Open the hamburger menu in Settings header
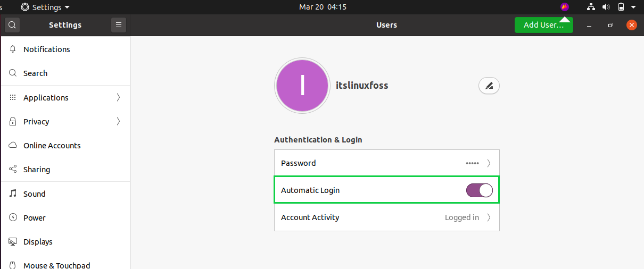The width and height of the screenshot is (644, 269). tap(119, 25)
